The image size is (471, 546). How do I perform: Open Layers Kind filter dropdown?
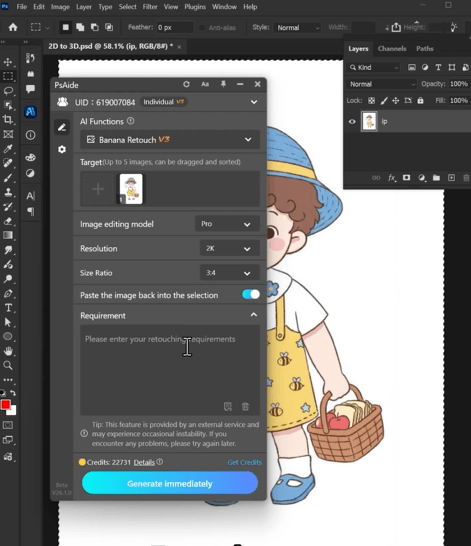(x=374, y=67)
